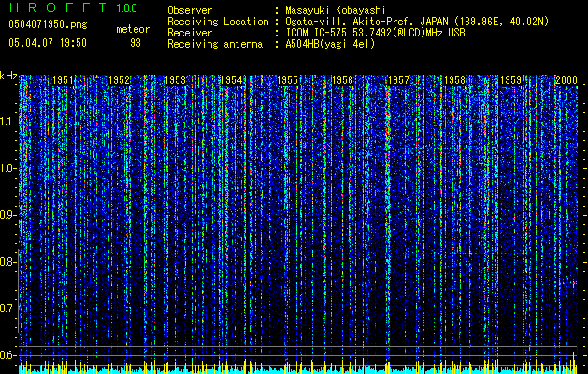Click the 1959 time marker
Screen dimensions: 588x374
pyautogui.click(x=510, y=80)
